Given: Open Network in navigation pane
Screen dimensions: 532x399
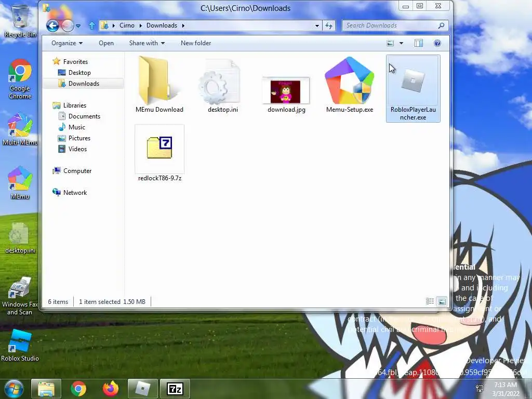Looking at the screenshot, I should pos(70,192).
